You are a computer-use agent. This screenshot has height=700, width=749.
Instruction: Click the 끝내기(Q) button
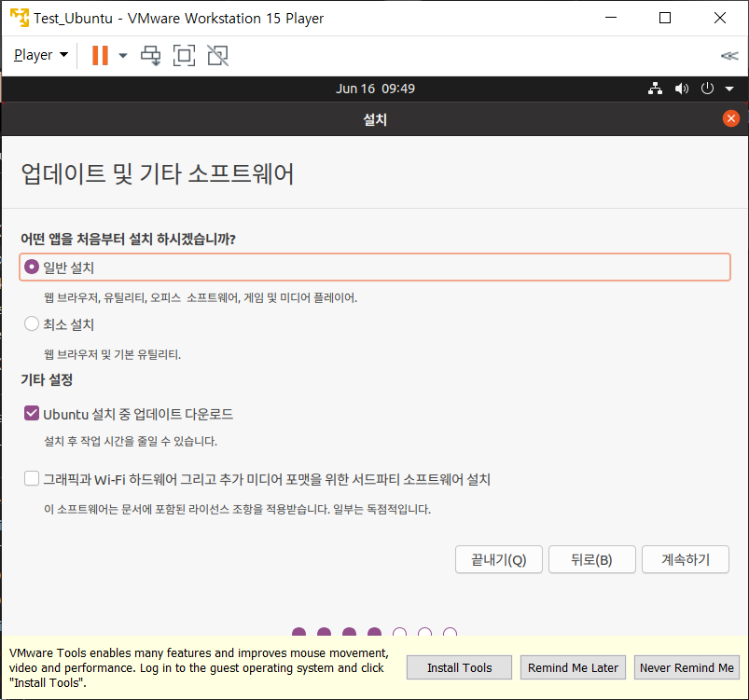coord(499,559)
